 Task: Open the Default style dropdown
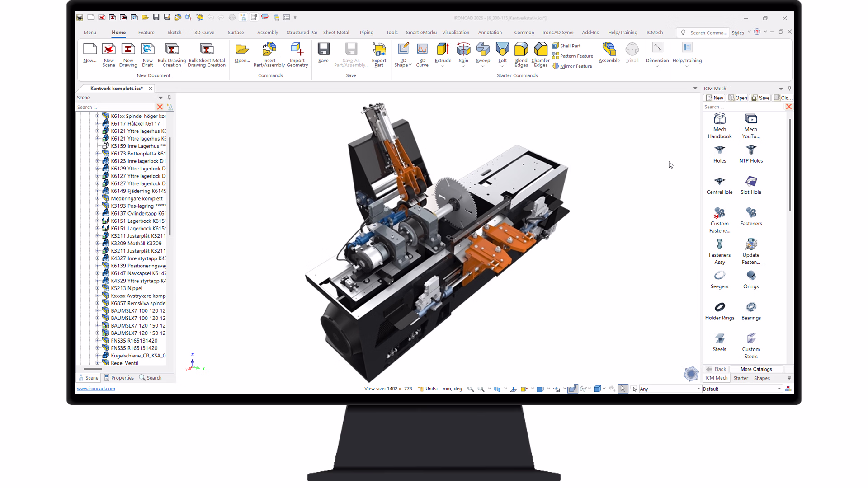click(x=779, y=389)
